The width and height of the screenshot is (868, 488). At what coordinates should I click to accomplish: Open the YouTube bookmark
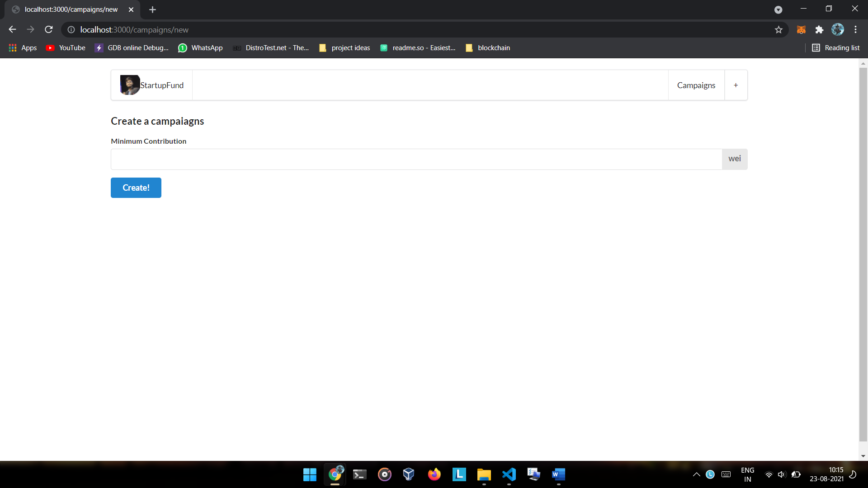(x=66, y=48)
